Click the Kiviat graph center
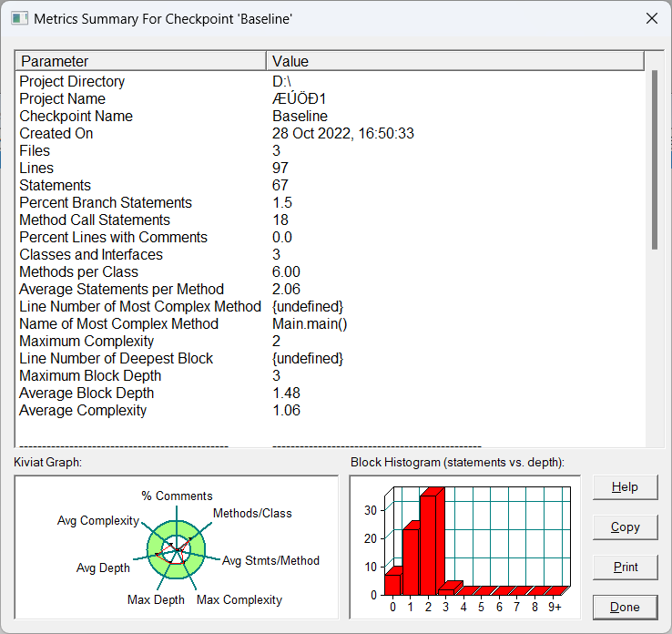This screenshot has width=672, height=634. (x=176, y=549)
